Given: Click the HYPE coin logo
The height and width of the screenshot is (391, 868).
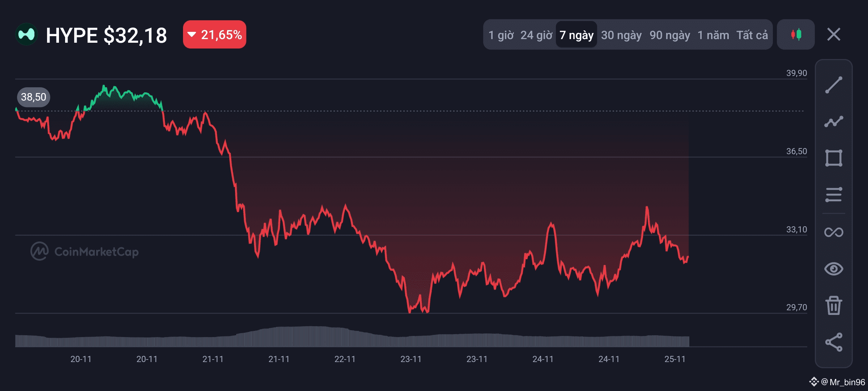Looking at the screenshot, I should (26, 35).
